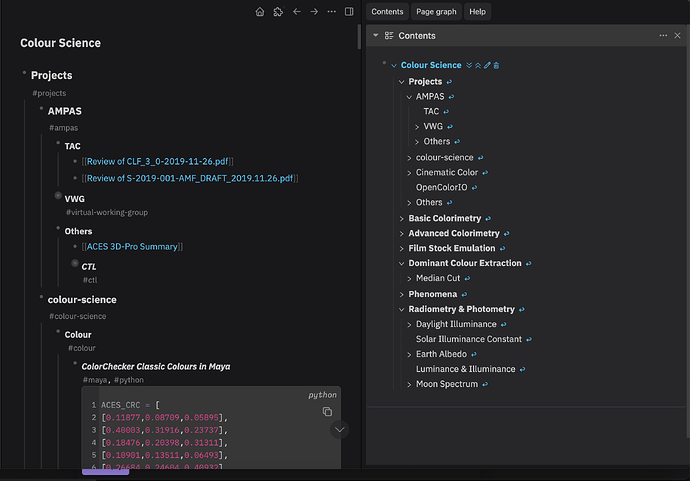Open Review of S-2019-001-AMF_DRAFT link

point(190,178)
